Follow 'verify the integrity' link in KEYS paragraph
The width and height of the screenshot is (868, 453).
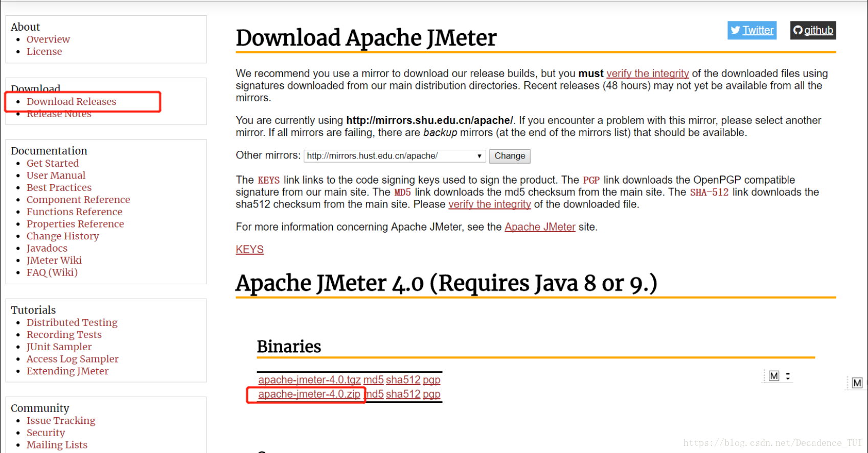pos(490,205)
